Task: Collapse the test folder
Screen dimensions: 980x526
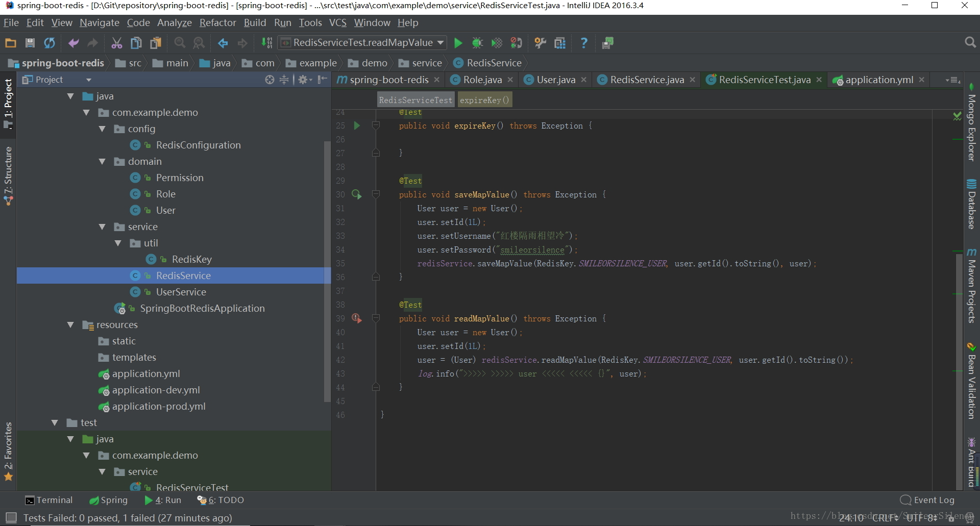Action: click(x=55, y=423)
